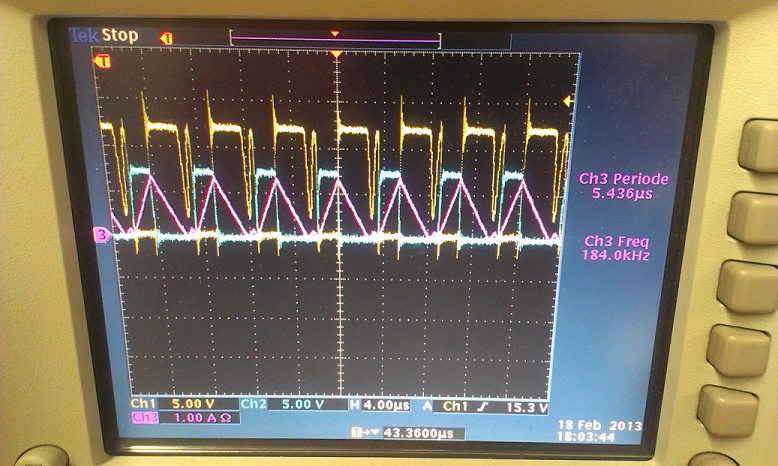The height and width of the screenshot is (466, 778).
Task: Click the Stop acquisition status label
Action: 120,35
